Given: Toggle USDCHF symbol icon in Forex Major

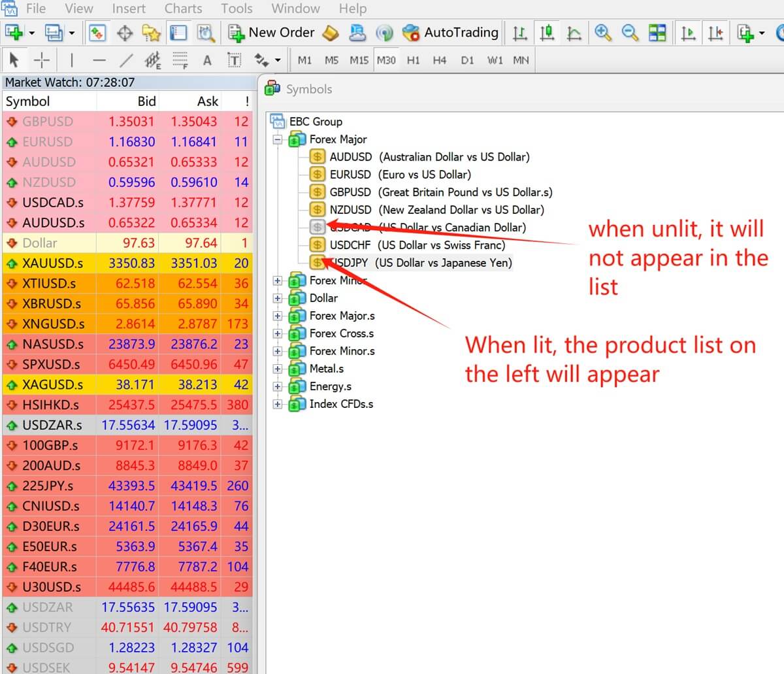Looking at the screenshot, I should click(x=317, y=245).
